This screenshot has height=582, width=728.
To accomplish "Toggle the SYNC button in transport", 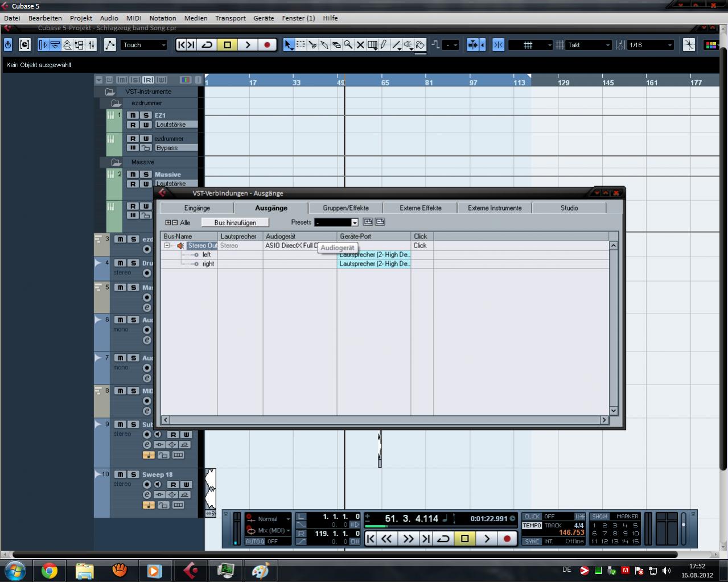I will pos(532,541).
